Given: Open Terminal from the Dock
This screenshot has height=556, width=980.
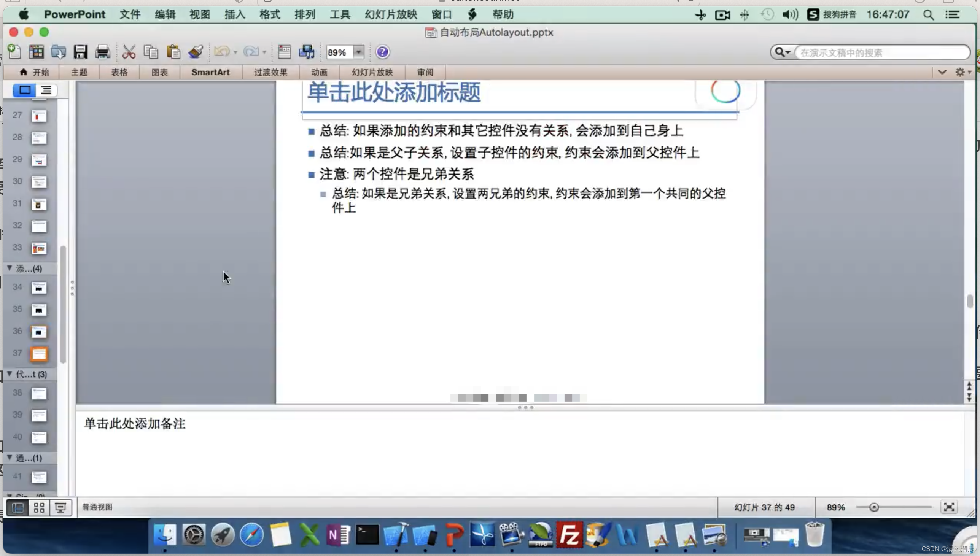Looking at the screenshot, I should point(367,534).
